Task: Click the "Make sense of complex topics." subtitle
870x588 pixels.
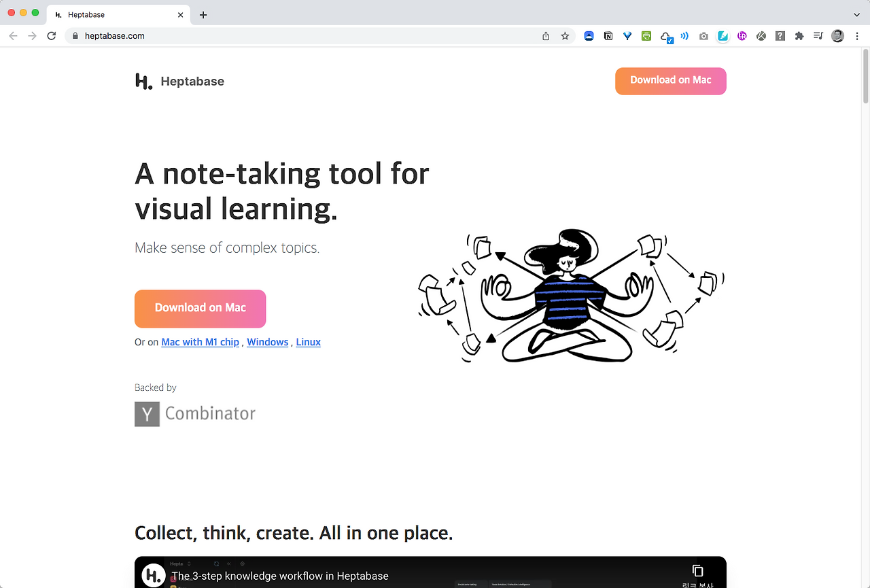Action: click(x=227, y=248)
